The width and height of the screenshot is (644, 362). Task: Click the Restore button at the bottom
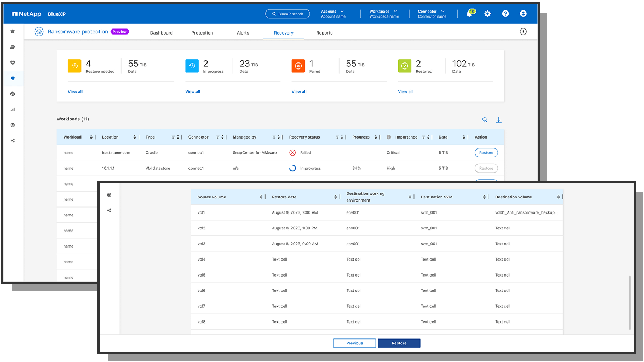(399, 343)
